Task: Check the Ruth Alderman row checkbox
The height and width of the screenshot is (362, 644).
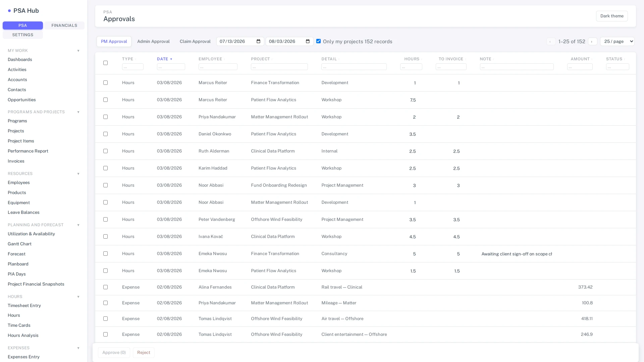Action: (105, 151)
